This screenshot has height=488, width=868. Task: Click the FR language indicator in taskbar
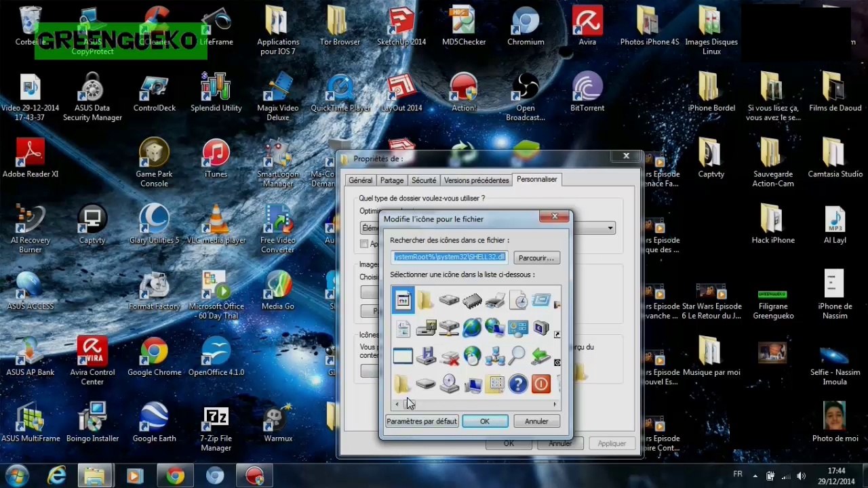[x=738, y=474]
